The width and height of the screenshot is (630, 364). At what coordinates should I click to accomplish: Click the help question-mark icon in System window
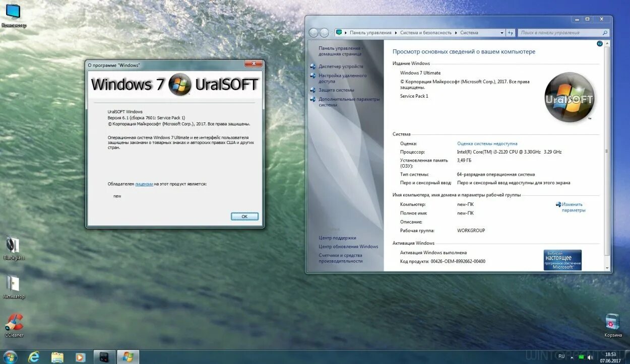pos(600,44)
